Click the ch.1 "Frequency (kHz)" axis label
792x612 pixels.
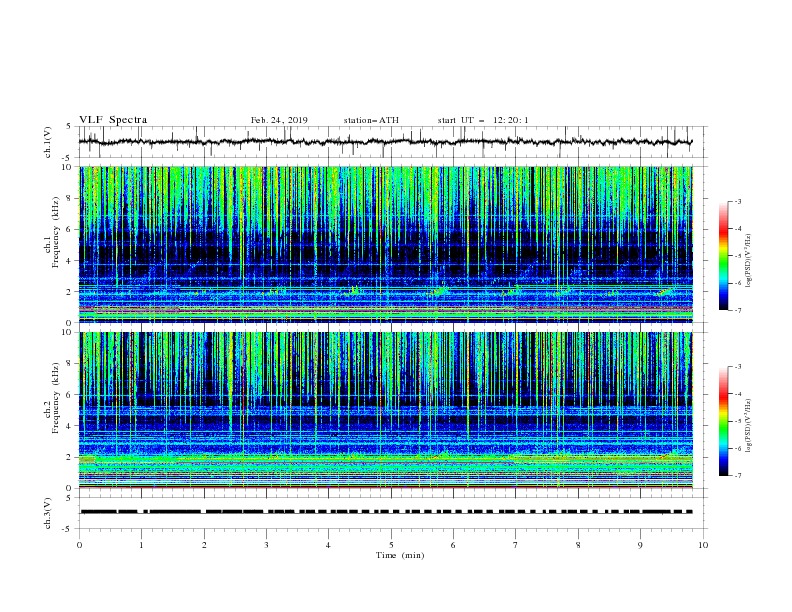56,231
